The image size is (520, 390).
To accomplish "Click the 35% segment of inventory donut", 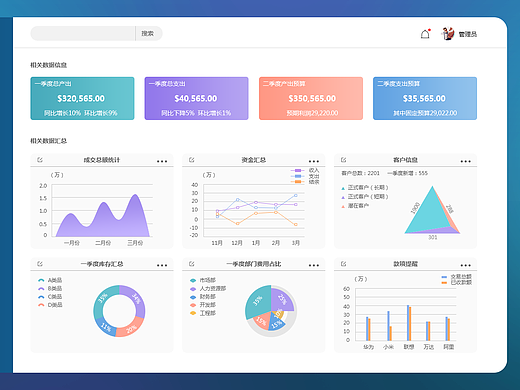I will 102,297.
